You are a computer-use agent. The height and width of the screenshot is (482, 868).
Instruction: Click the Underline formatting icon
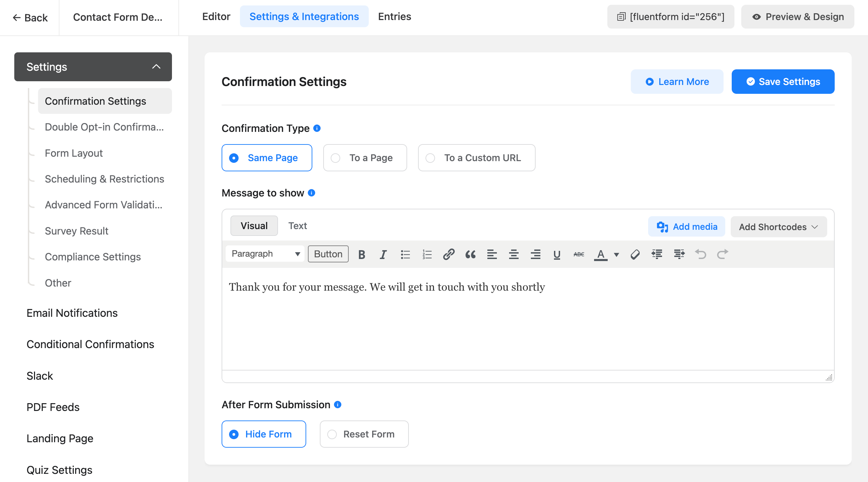556,254
